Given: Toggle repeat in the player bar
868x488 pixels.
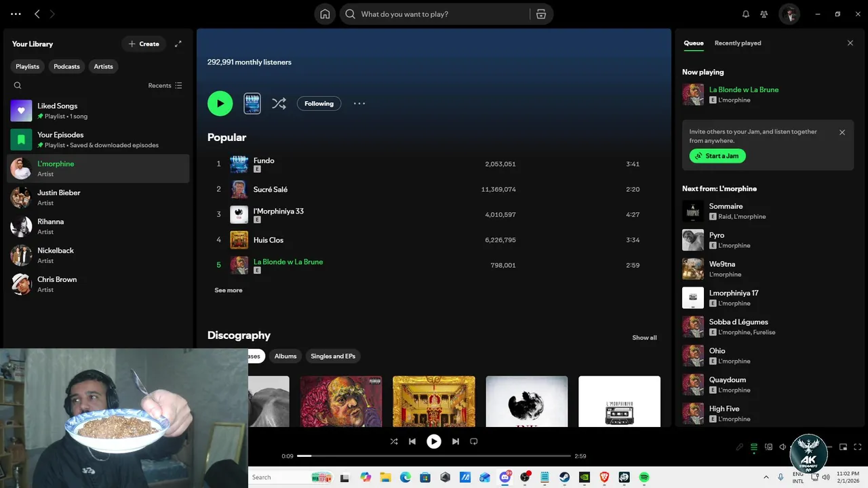Looking at the screenshot, I should point(474,441).
